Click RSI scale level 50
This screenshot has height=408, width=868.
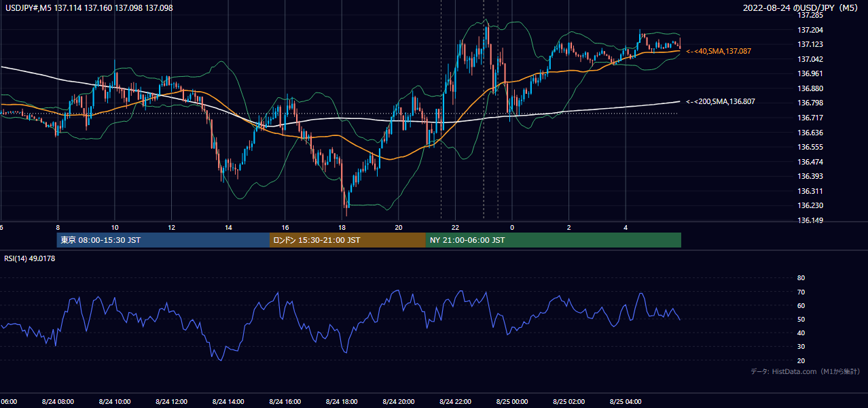[x=801, y=319]
